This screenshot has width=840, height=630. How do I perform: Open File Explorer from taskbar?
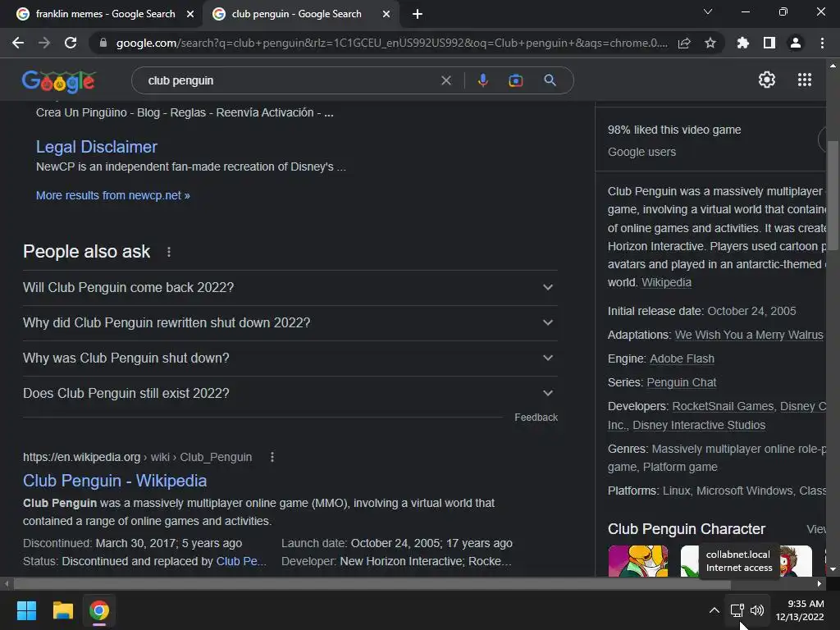pyautogui.click(x=62, y=610)
